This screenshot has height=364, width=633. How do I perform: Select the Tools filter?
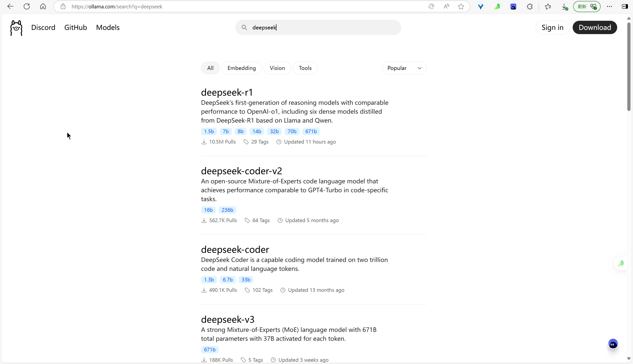pyautogui.click(x=305, y=68)
